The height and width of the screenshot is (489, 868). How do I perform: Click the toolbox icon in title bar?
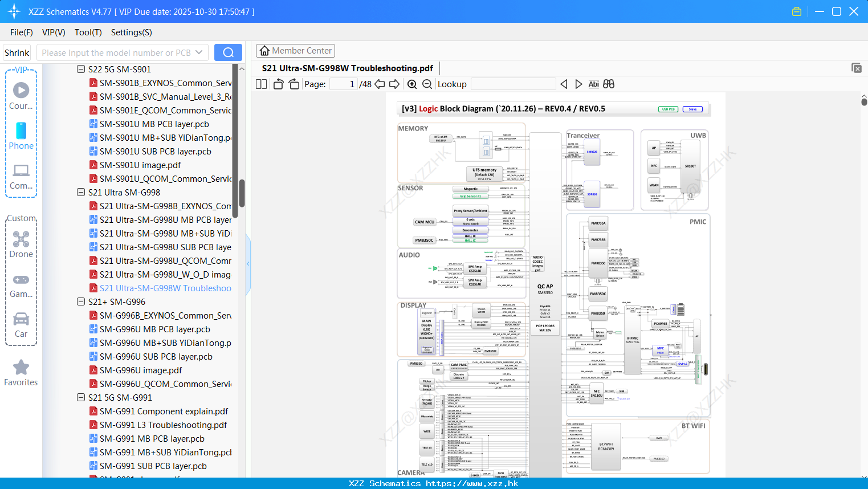click(x=797, y=11)
